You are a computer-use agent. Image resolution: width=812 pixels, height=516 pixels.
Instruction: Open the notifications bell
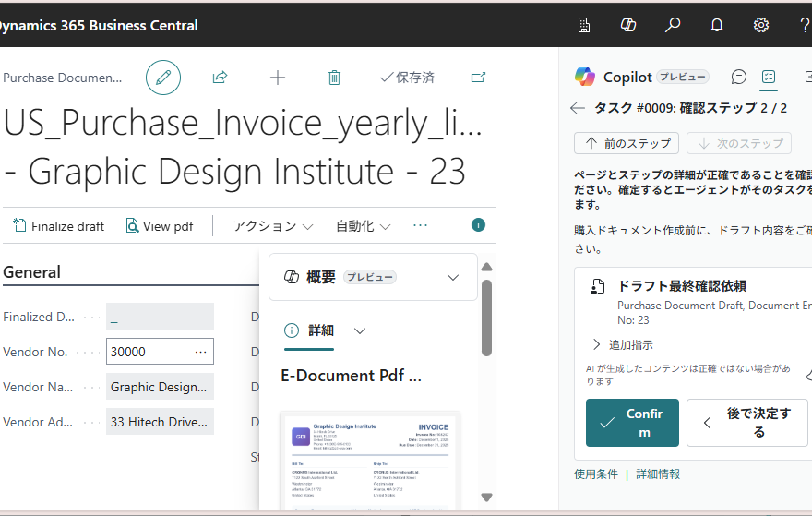point(717,25)
